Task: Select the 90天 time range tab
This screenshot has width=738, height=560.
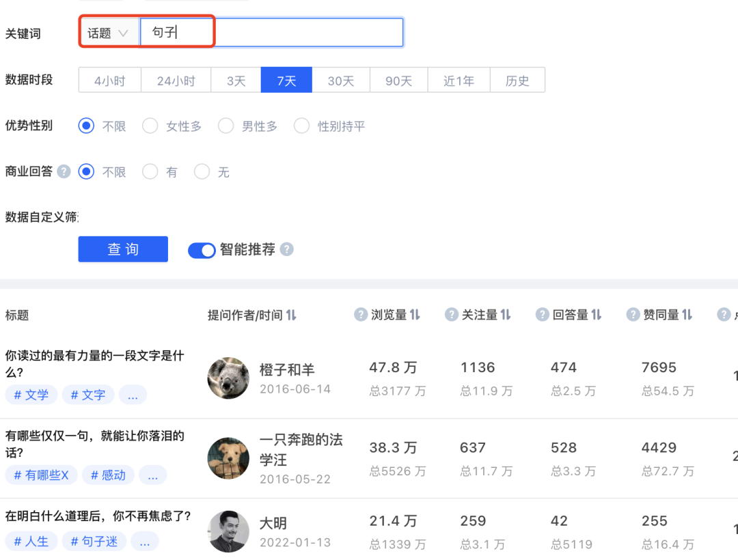Action: tap(399, 81)
